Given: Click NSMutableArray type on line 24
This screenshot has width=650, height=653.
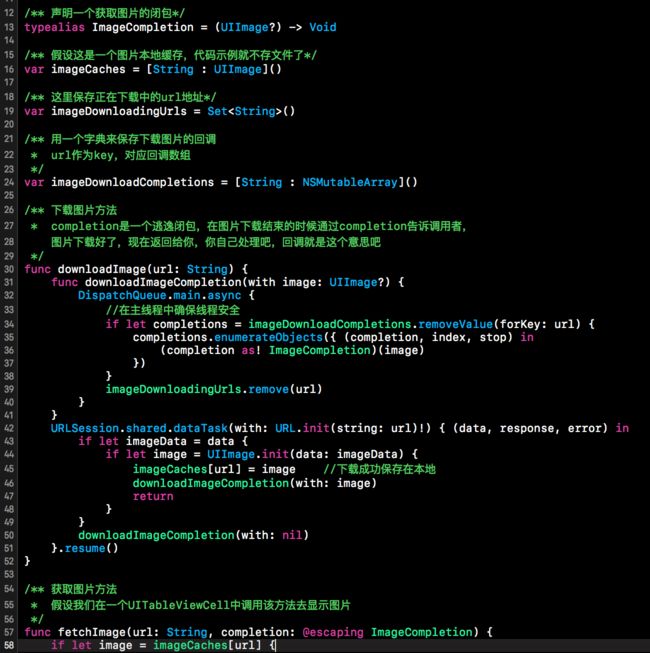Looking at the screenshot, I should (x=350, y=182).
